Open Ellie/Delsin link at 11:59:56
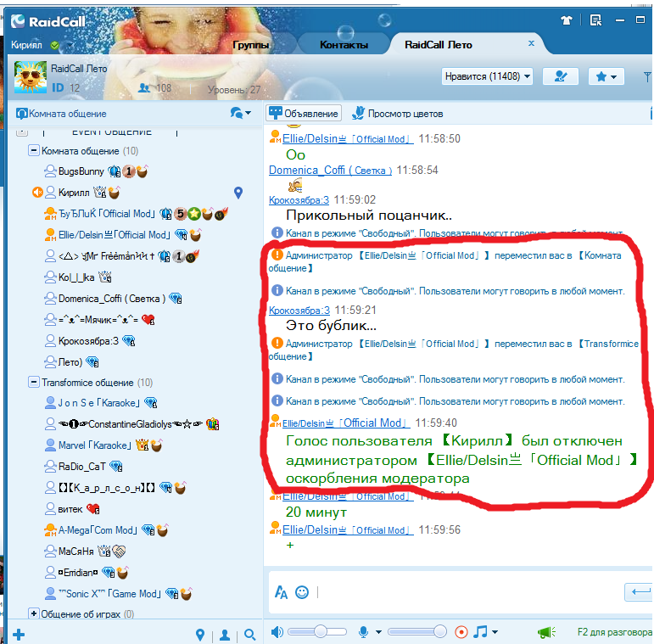654x644 pixels. pos(348,529)
